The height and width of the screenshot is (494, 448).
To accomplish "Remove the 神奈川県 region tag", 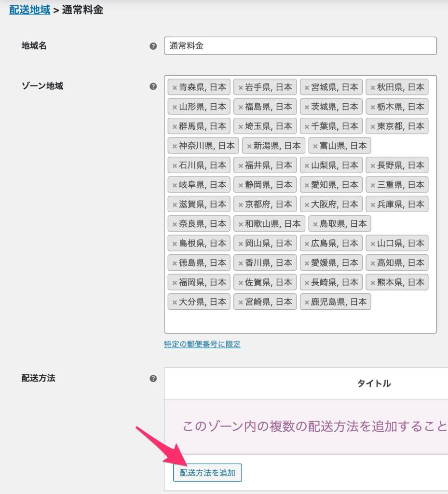I will pos(175,146).
